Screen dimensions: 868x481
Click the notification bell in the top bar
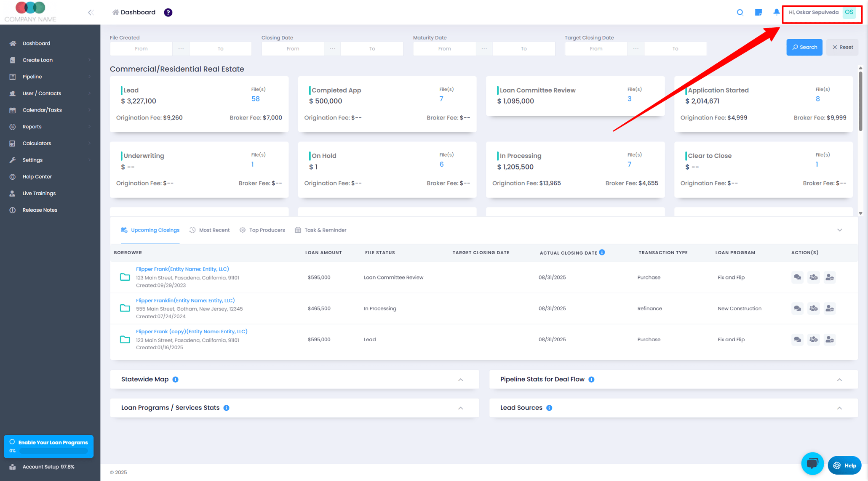(x=776, y=12)
